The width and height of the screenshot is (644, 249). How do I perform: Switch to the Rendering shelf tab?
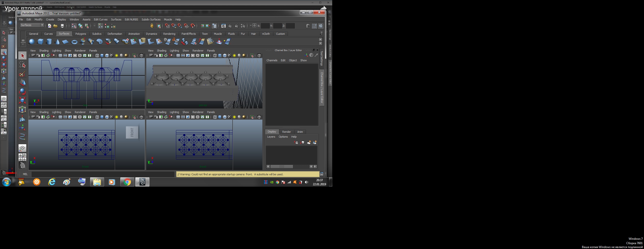[169, 34]
